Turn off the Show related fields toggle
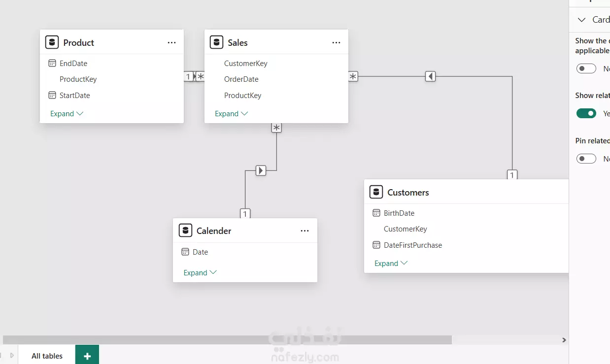610x364 pixels. click(x=586, y=114)
